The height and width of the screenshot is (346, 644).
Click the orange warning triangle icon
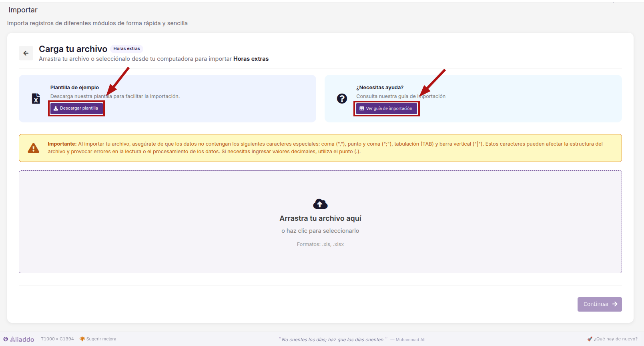[34, 148]
